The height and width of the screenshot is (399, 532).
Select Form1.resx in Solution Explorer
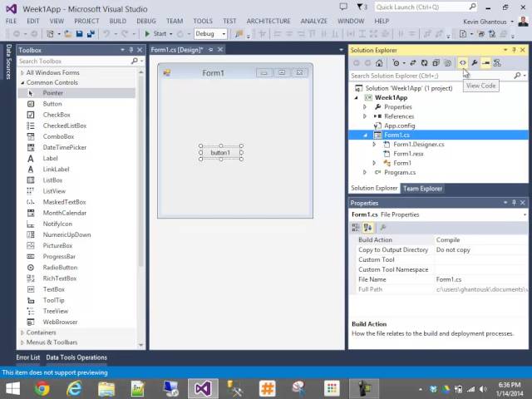tap(408, 154)
